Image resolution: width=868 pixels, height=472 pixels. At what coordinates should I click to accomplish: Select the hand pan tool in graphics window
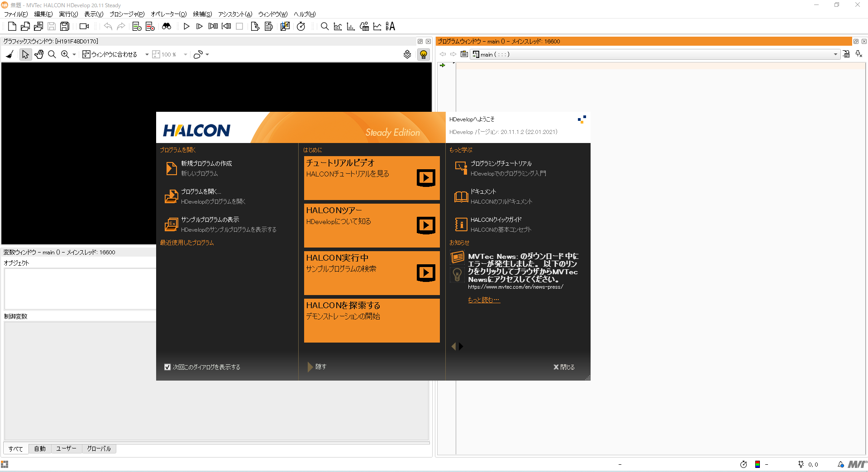38,54
